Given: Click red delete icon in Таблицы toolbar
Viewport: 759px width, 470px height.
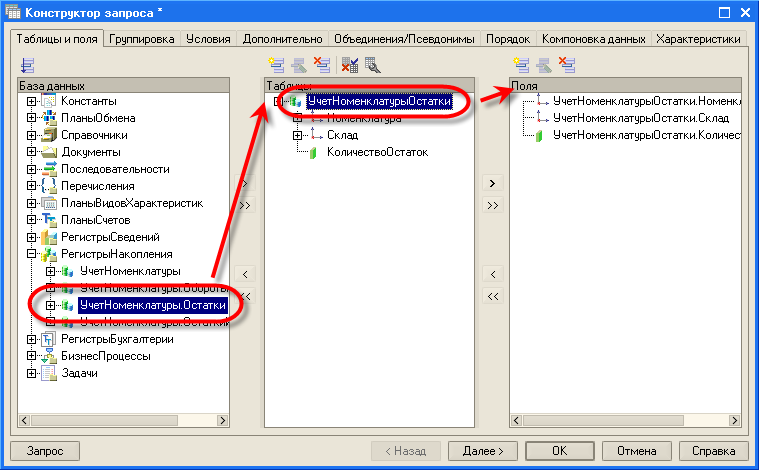Looking at the screenshot, I should 322,65.
